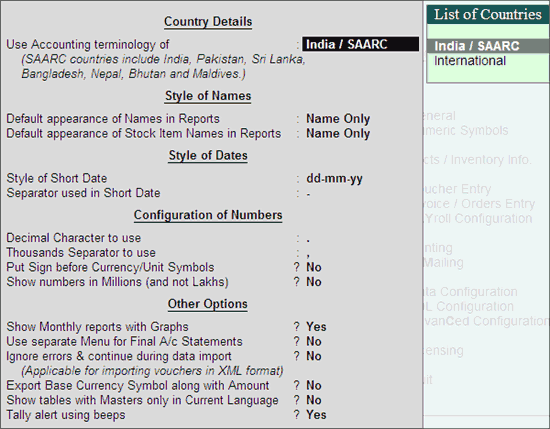Open Invoice / Orders Entry in the background menu
550x429 pixels.
pyautogui.click(x=479, y=204)
